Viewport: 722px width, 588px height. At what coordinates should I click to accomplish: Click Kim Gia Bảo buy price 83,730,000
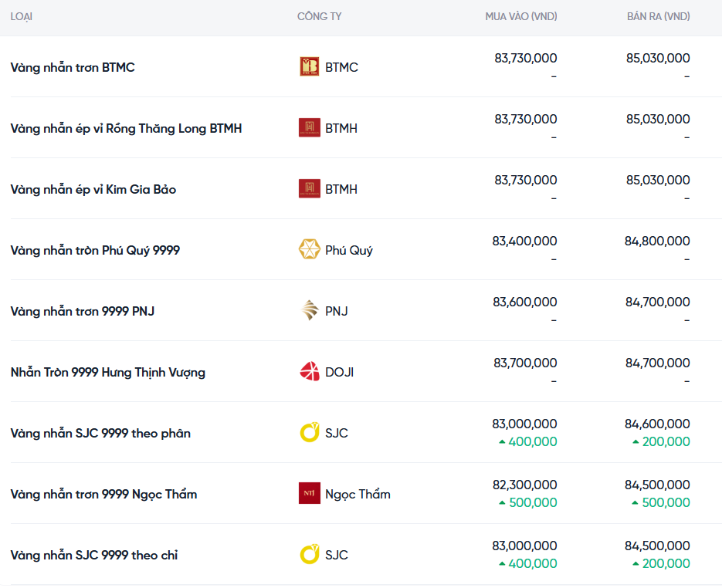[526, 180]
